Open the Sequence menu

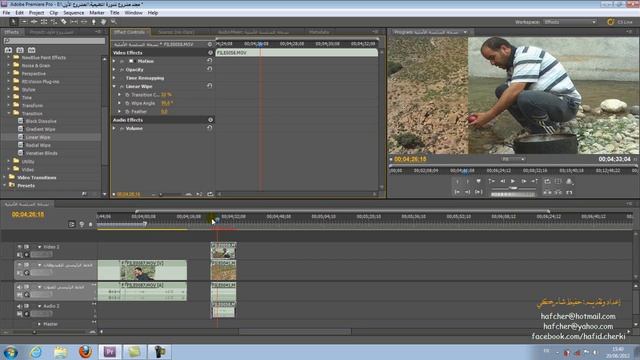73,13
